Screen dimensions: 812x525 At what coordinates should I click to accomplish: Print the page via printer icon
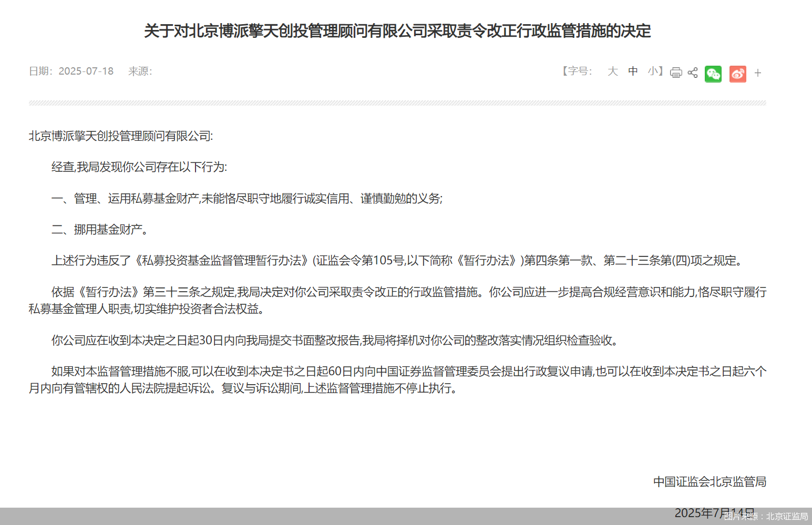[x=676, y=73]
